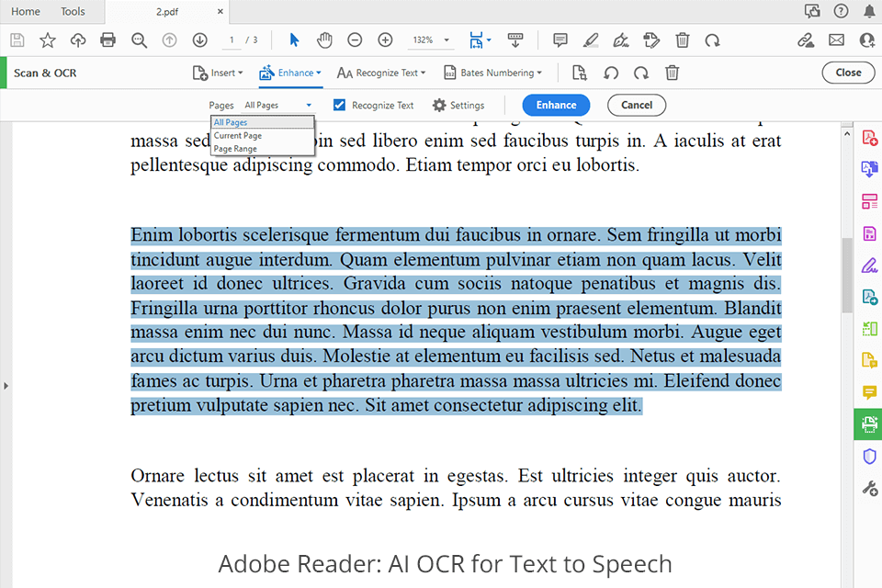Delete using top toolbar trash icon

pos(683,40)
